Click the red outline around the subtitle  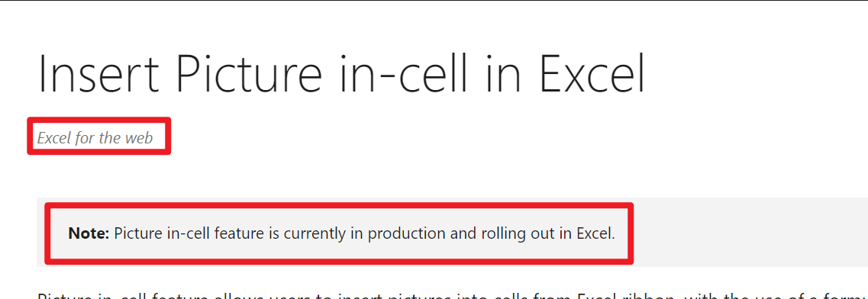click(99, 120)
